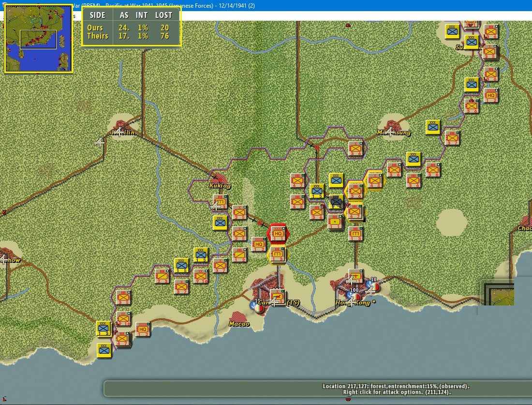Select the fogged enemy unit with dotted outline
The width and height of the screenshot is (532, 405).
tap(336, 201)
